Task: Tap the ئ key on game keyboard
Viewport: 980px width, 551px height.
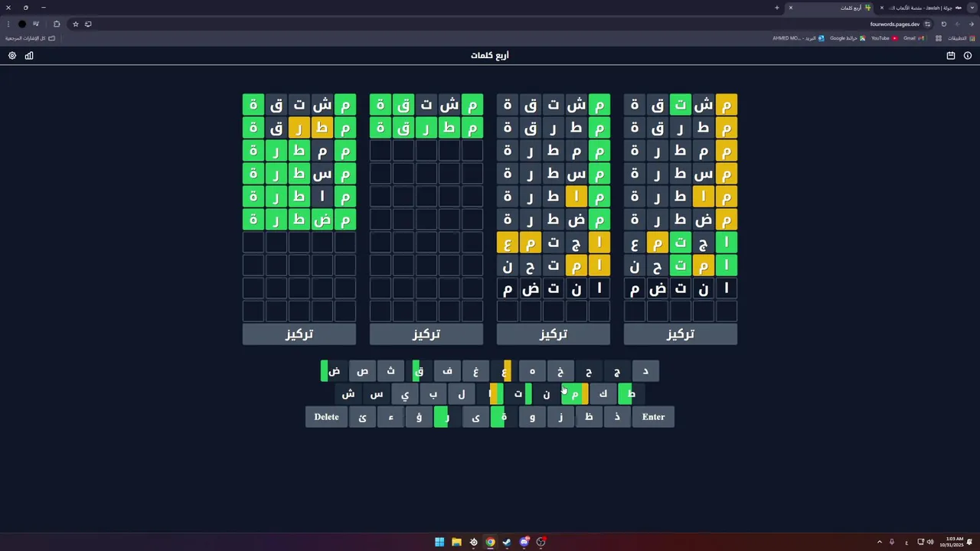Action: coord(362,417)
